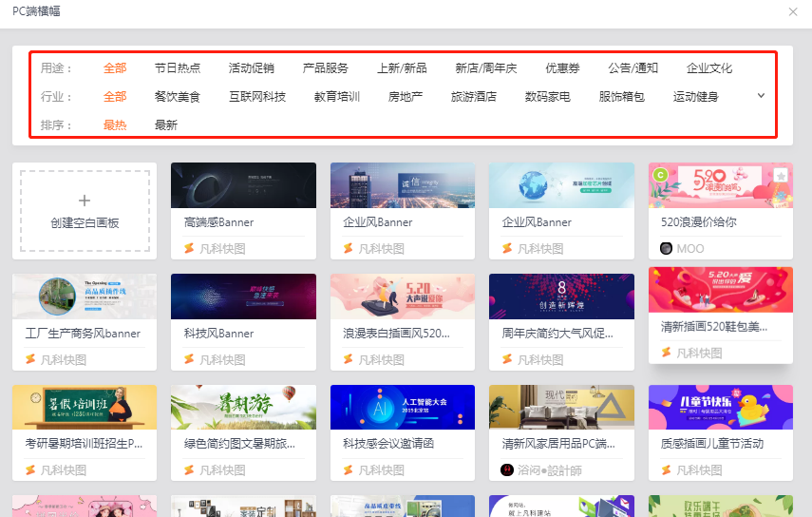Filter by 教育培训 industry
The height and width of the screenshot is (517, 812).
pyautogui.click(x=337, y=97)
